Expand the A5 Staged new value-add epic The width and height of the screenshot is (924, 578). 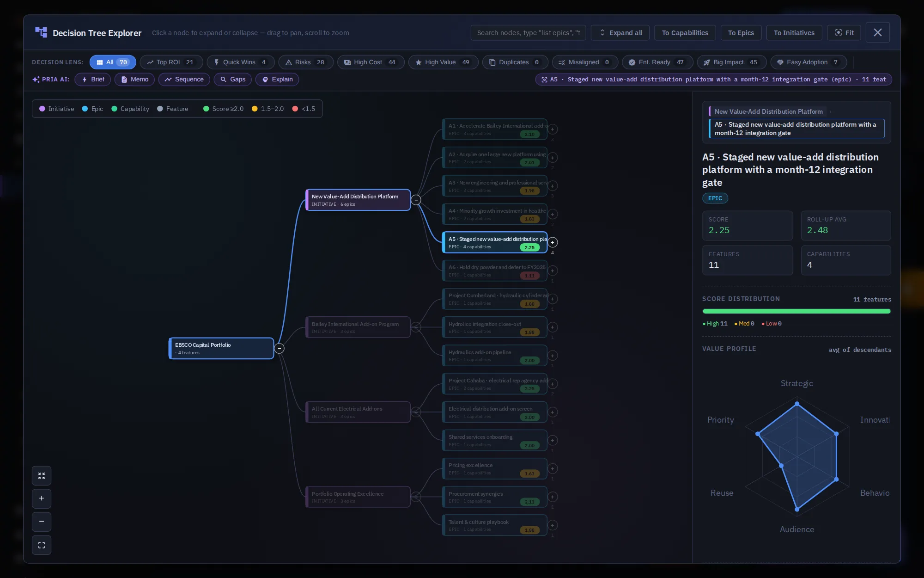point(553,243)
